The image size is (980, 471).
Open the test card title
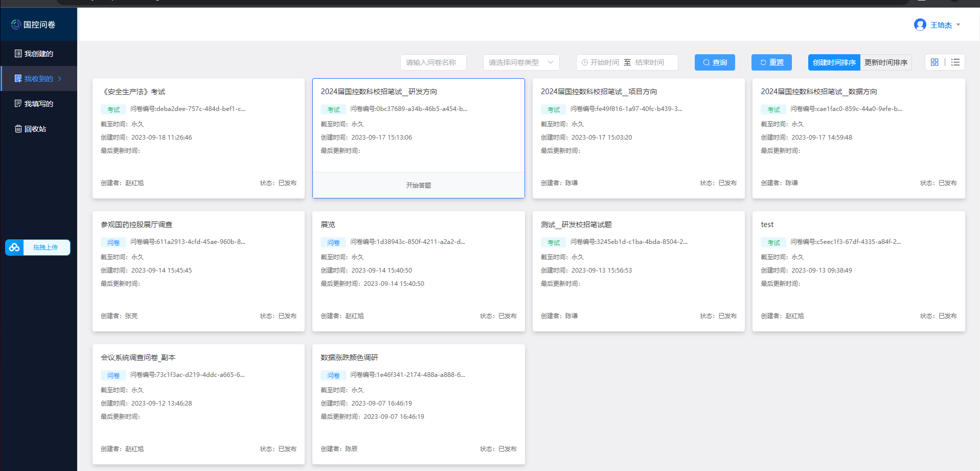(767, 225)
